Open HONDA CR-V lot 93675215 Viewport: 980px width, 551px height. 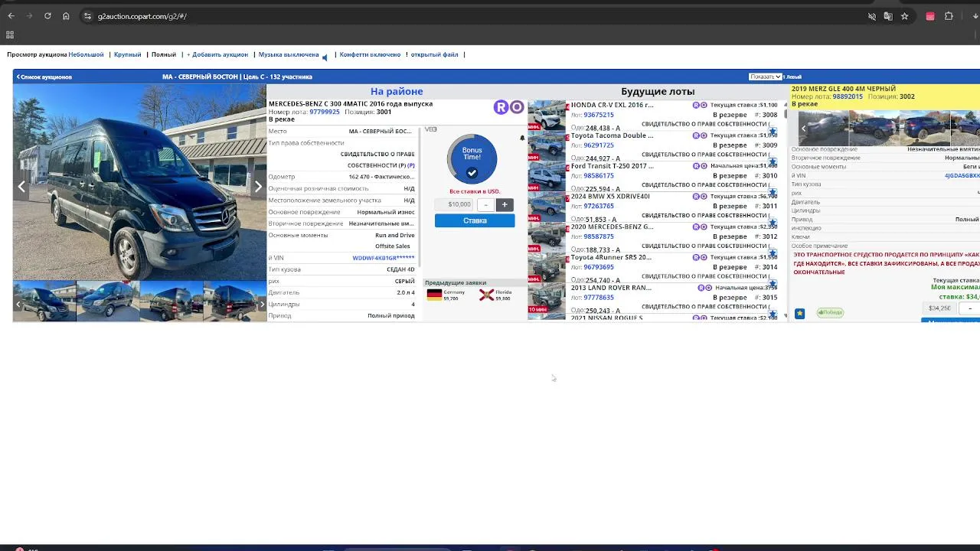(599, 115)
